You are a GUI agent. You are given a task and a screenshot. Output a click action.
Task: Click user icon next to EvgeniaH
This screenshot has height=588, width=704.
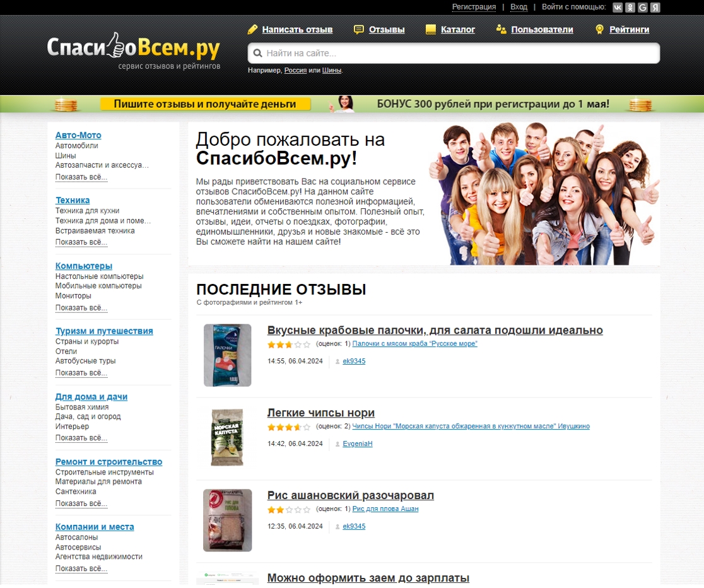pyautogui.click(x=337, y=444)
